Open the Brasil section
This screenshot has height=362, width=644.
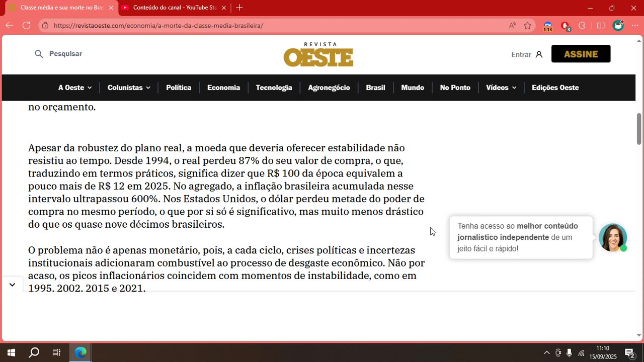click(x=375, y=87)
